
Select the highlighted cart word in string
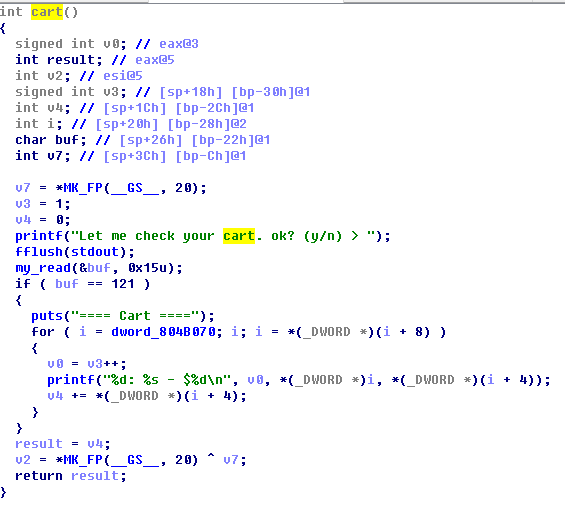tap(239, 236)
